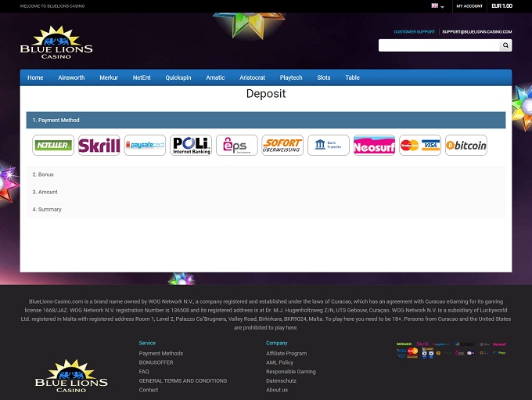Viewport: 532px width, 400px height.
Task: Go to the Playtech menu tab
Action: pos(291,77)
